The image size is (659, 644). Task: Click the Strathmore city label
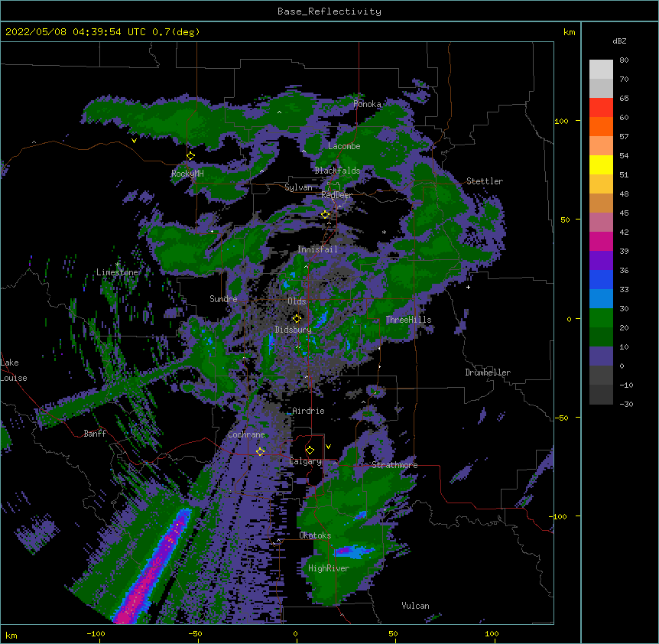click(x=394, y=465)
